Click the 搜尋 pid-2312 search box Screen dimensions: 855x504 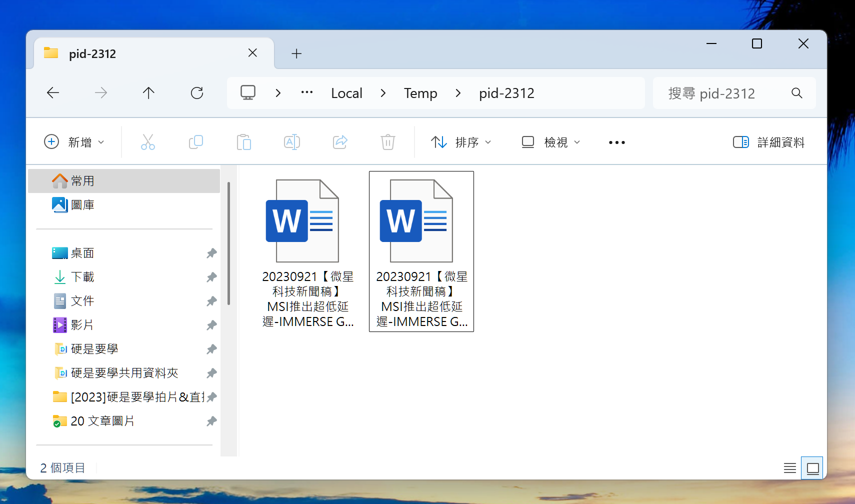point(725,93)
